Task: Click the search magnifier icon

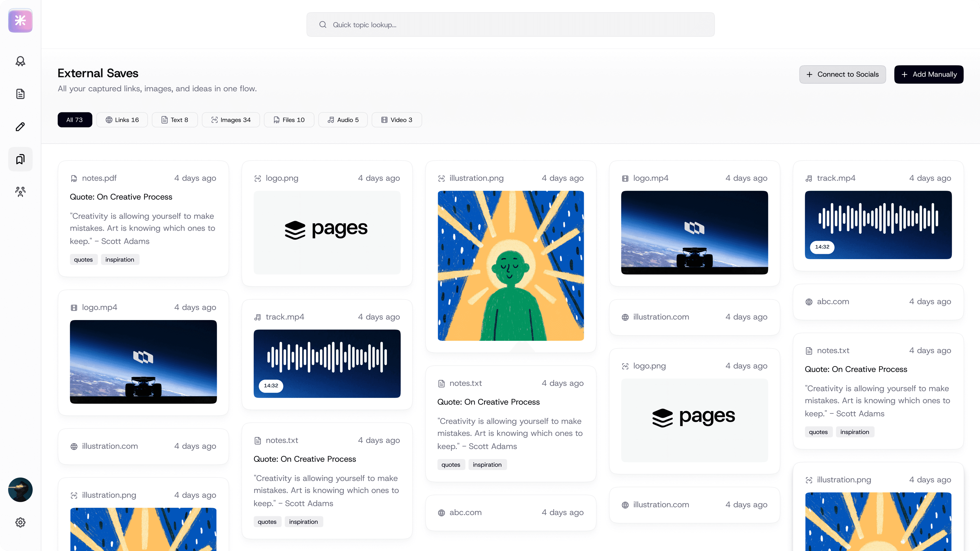Action: point(323,25)
